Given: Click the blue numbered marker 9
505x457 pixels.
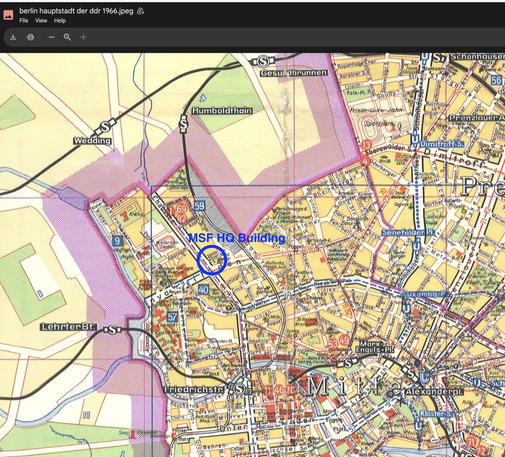Looking at the screenshot, I should coord(117,240).
